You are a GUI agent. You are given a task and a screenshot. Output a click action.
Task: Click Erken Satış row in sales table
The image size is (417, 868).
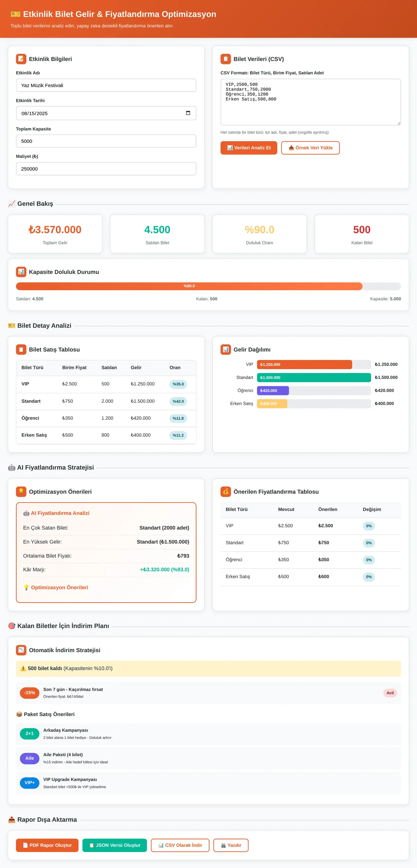pyautogui.click(x=106, y=435)
